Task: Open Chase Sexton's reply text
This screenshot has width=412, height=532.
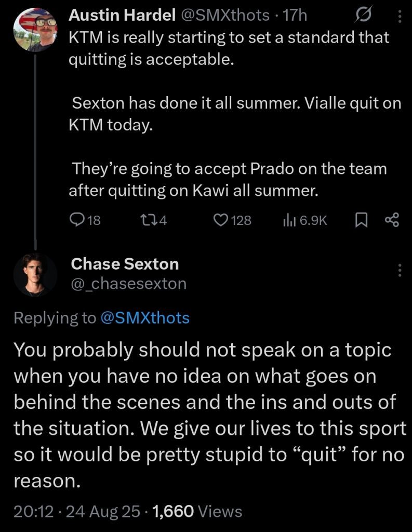Action: [x=208, y=416]
